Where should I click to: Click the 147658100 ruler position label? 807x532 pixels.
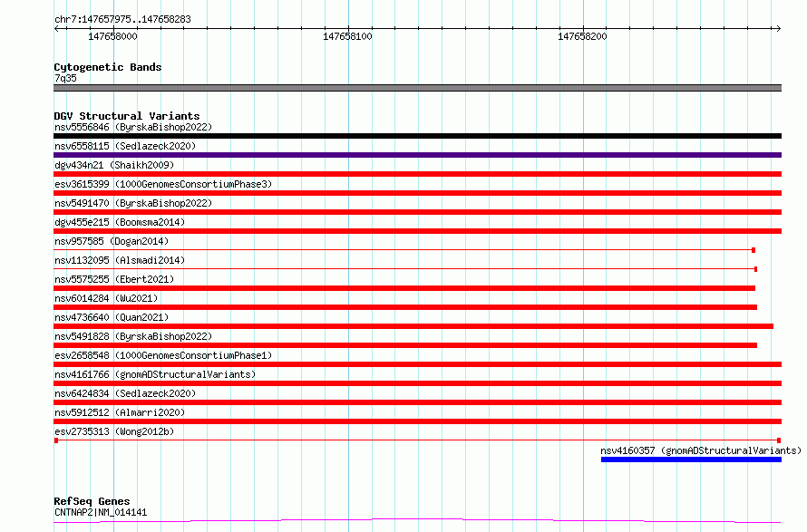point(347,36)
